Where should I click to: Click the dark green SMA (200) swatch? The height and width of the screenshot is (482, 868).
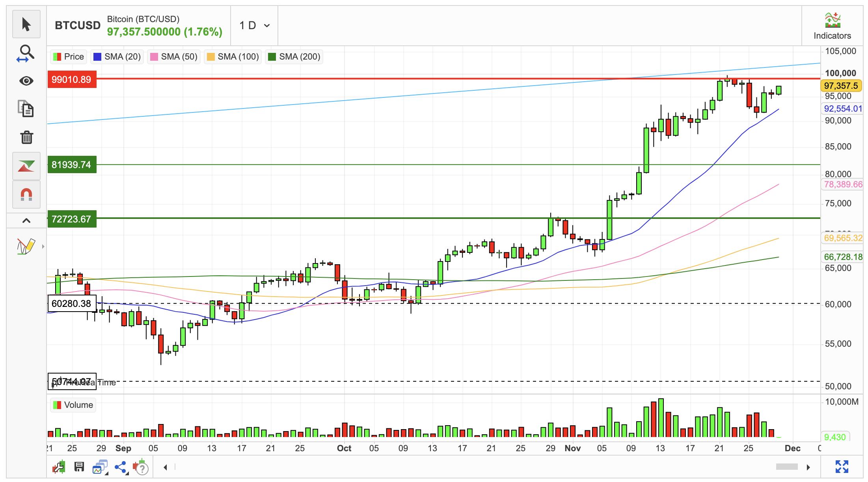pos(272,57)
